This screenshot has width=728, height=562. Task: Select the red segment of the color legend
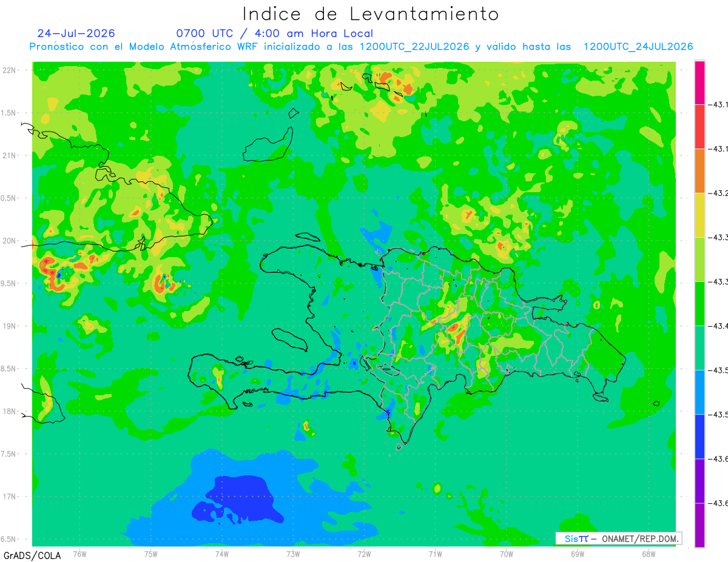coord(699,127)
